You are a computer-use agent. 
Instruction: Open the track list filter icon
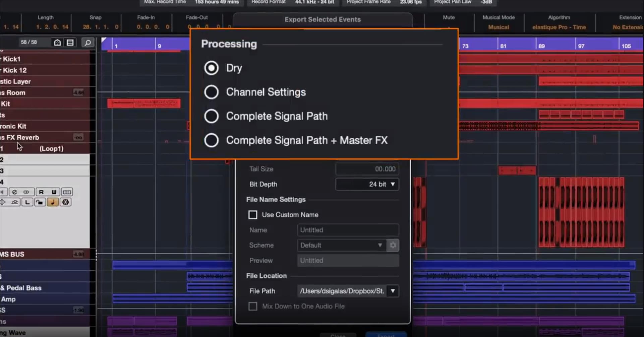(x=70, y=43)
